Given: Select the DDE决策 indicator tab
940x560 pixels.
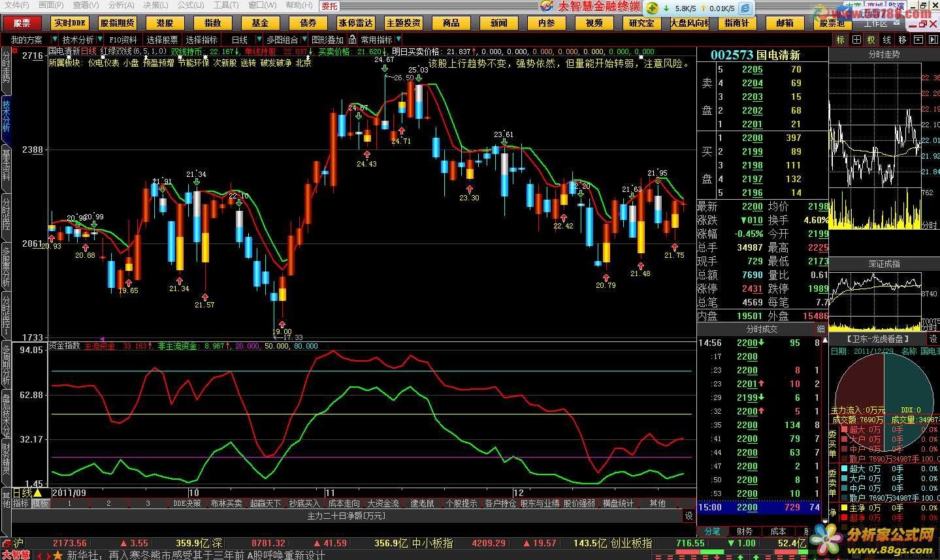Looking at the screenshot, I should coord(187,503).
